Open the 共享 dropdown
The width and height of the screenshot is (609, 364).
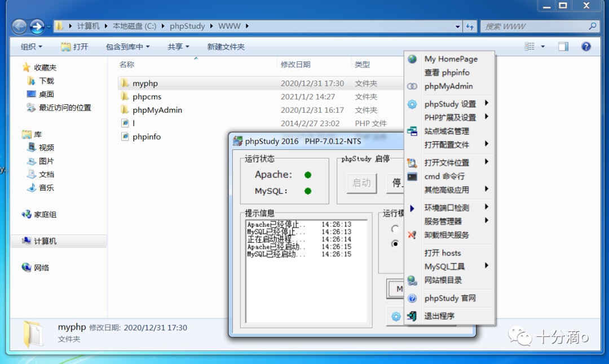[x=178, y=47]
